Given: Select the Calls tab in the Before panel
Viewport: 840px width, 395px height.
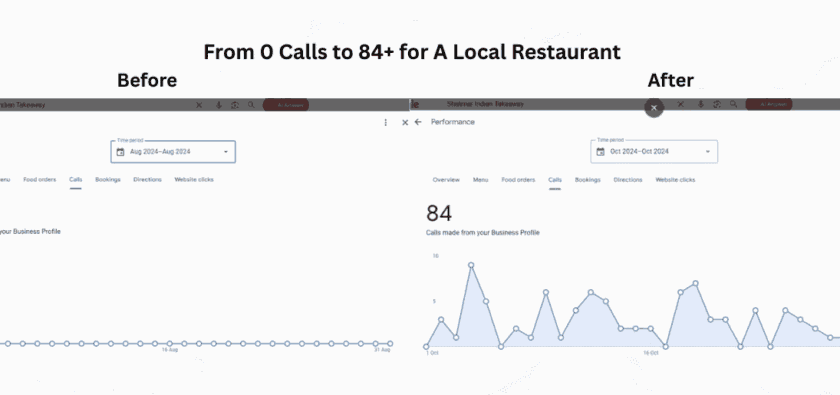Looking at the screenshot, I should click(76, 180).
